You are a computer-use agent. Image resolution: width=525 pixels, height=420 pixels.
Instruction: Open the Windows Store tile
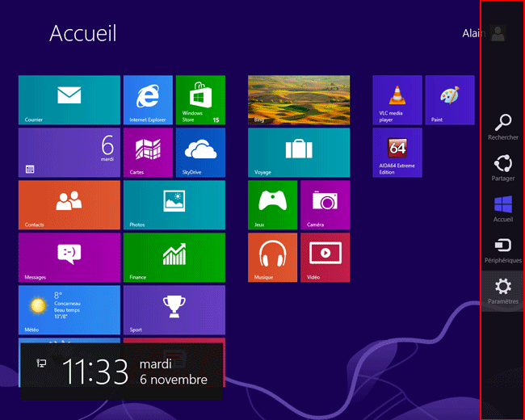tap(200, 100)
